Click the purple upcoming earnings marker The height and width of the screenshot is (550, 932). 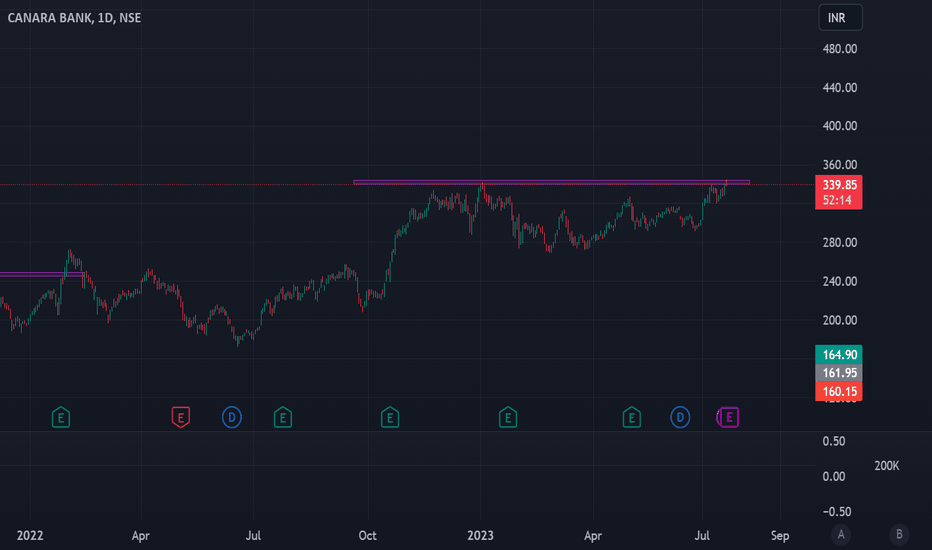[x=729, y=417]
